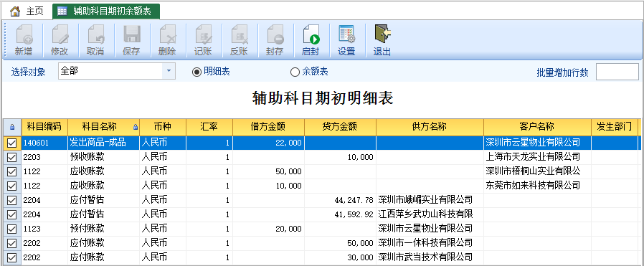Screen dimensions: 644x266
Task: Click the 30,000 credit amount cell
Action: [x=340, y=258]
